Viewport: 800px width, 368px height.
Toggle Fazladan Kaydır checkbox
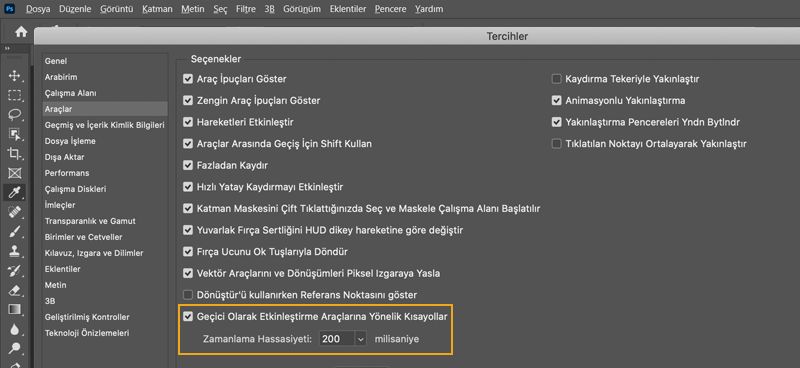point(188,165)
